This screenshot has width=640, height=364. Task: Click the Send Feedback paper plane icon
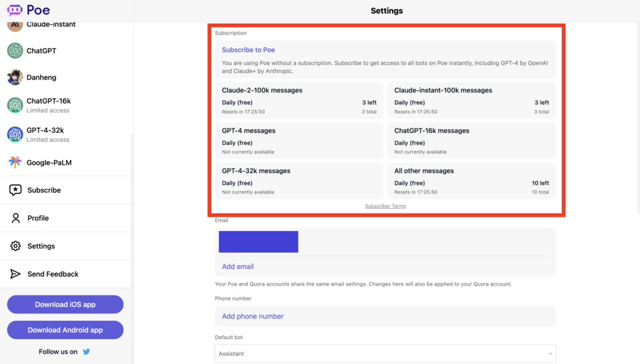pyautogui.click(x=16, y=274)
